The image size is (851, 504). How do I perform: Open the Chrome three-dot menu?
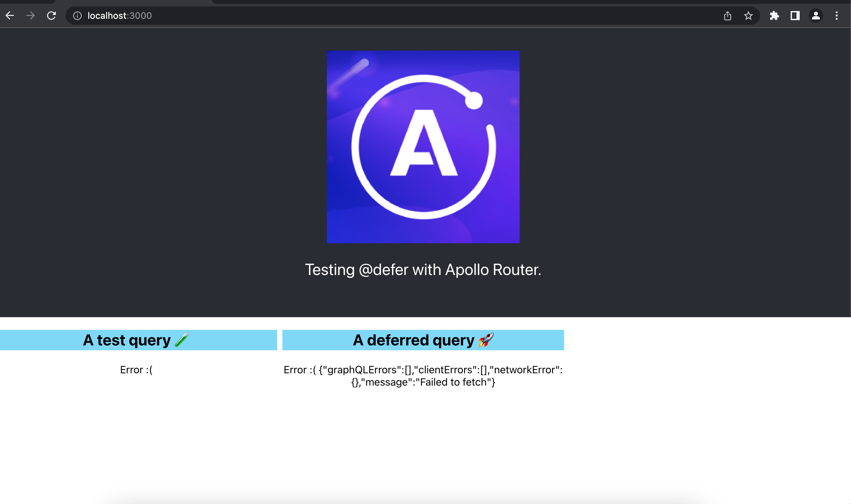pyautogui.click(x=837, y=16)
